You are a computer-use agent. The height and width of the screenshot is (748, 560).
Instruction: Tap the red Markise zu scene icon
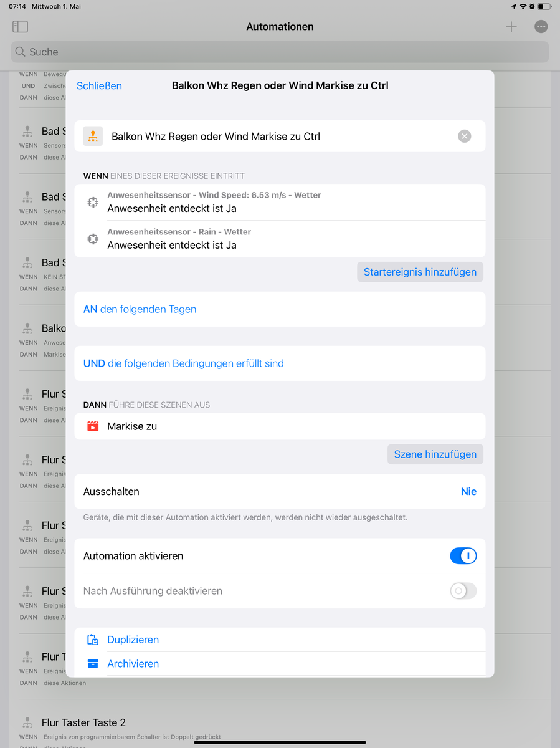93,427
